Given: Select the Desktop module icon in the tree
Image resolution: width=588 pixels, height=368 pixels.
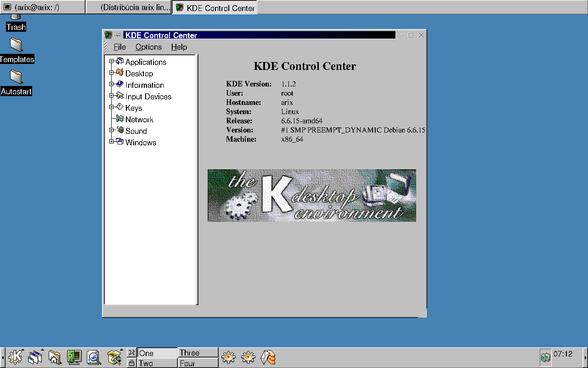Looking at the screenshot, I should [x=120, y=73].
